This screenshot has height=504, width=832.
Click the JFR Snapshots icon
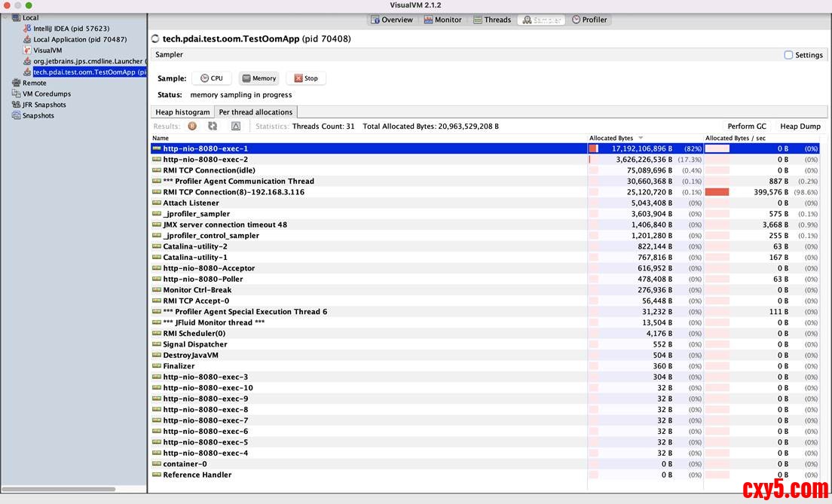click(17, 105)
